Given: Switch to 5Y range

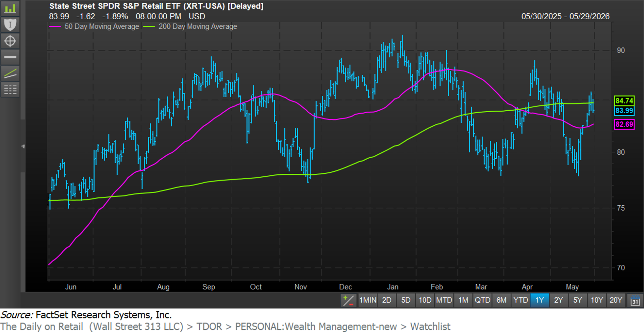Looking at the screenshot, I should click(578, 300).
